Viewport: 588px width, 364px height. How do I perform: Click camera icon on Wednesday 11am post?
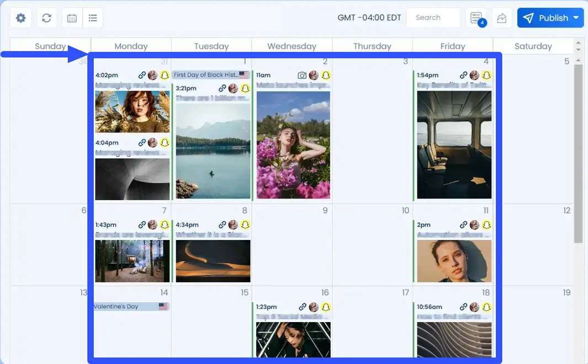(302, 75)
